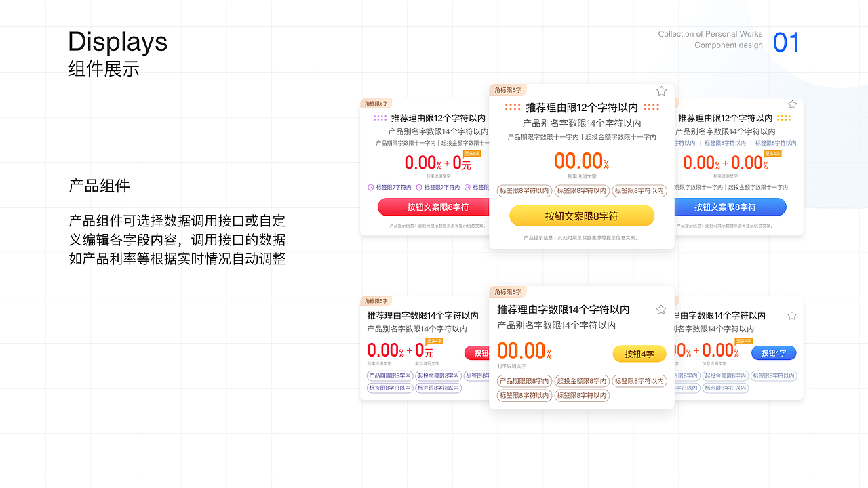Click the 角标限5字 corner badge on the bottom left card
This screenshot has width=868, height=488.
(376, 301)
